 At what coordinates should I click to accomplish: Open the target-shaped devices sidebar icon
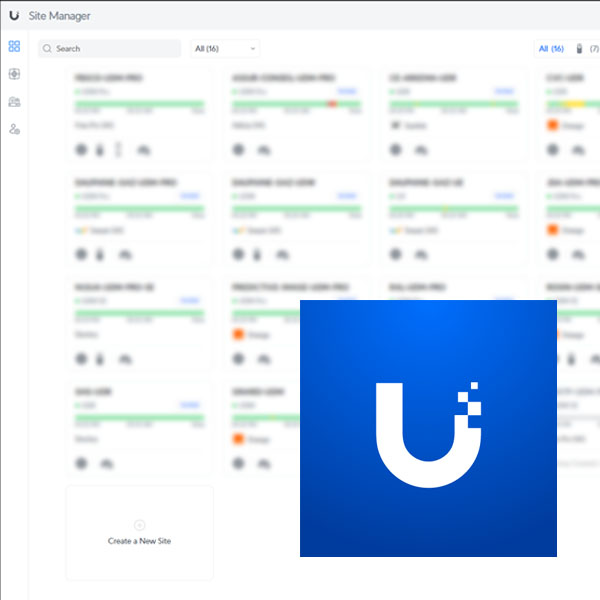click(14, 74)
